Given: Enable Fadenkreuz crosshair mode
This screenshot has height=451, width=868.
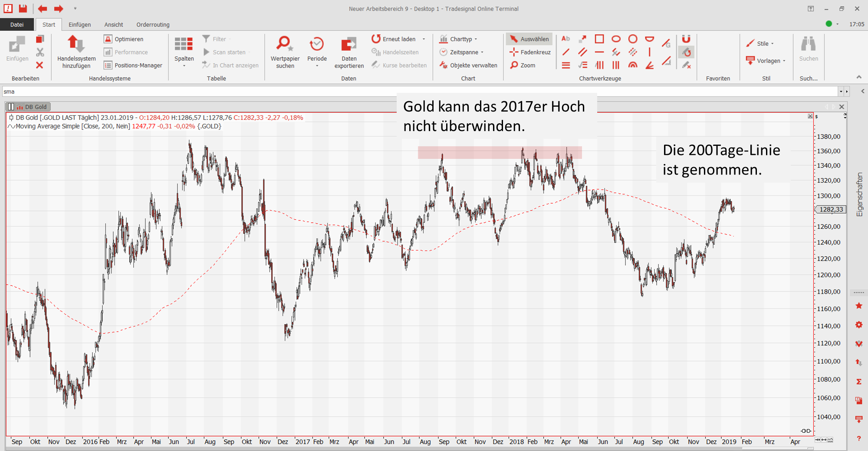Looking at the screenshot, I should 530,52.
